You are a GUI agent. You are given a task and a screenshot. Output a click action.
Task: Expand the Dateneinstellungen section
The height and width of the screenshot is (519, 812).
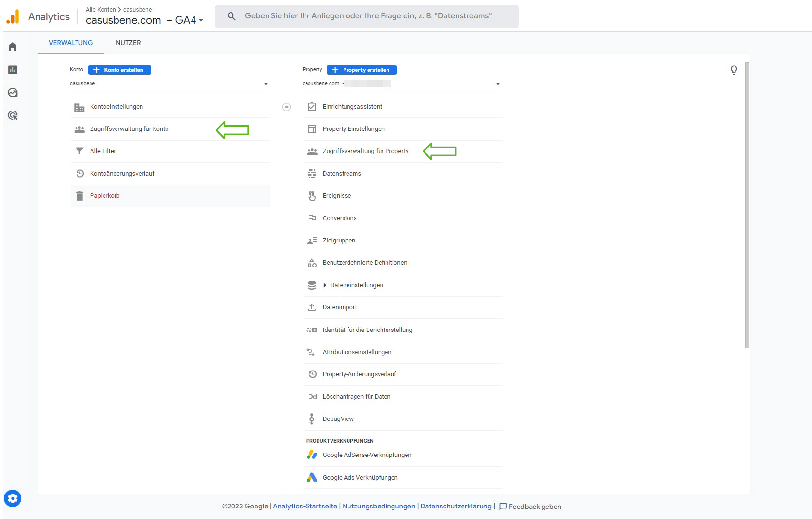click(x=325, y=285)
